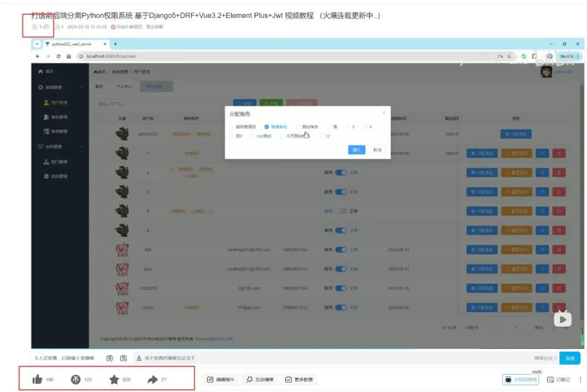Open the browser tab search dropdown
The height and width of the screenshot is (392, 587).
(x=37, y=44)
